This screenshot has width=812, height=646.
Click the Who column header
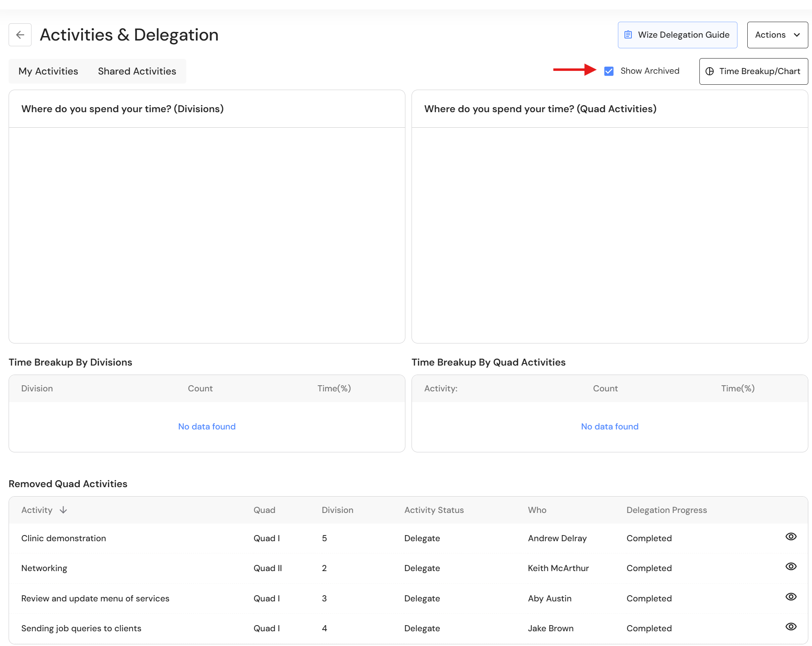537,510
